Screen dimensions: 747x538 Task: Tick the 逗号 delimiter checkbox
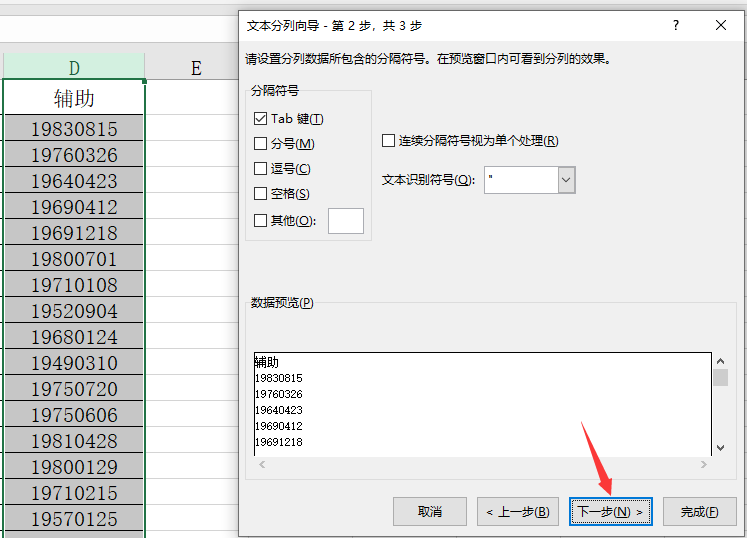point(261,169)
